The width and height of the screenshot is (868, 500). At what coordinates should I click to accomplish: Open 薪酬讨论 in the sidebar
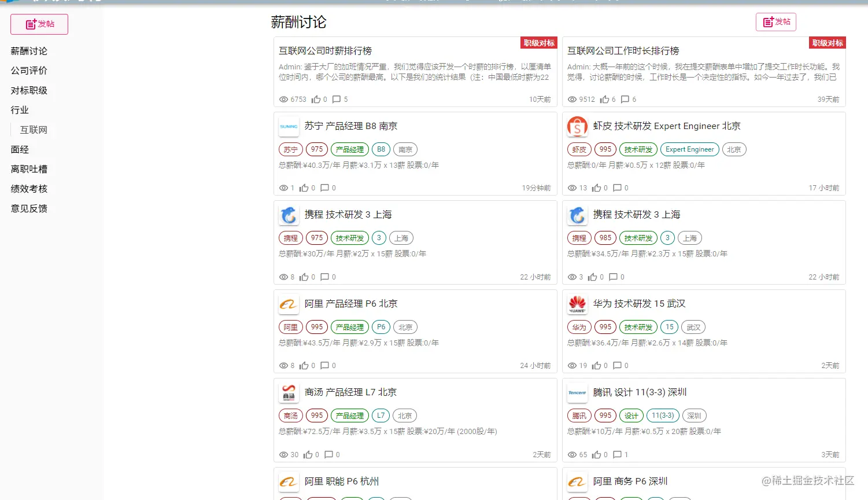[x=29, y=51]
